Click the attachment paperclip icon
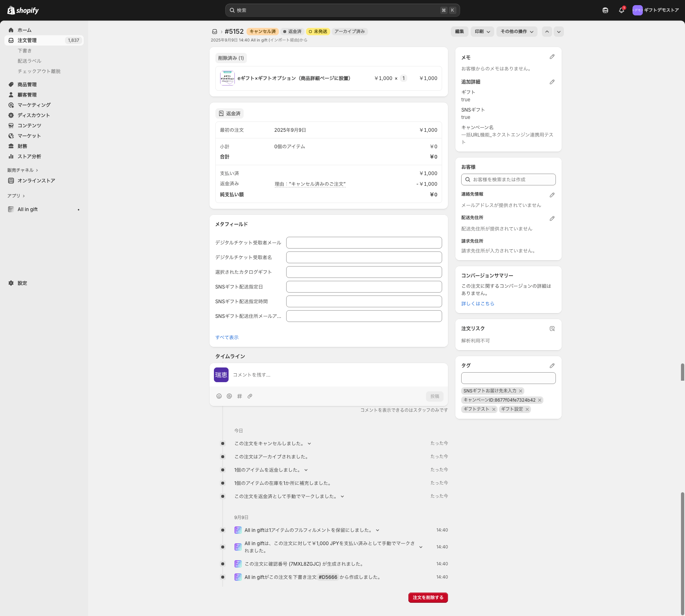 (250, 396)
